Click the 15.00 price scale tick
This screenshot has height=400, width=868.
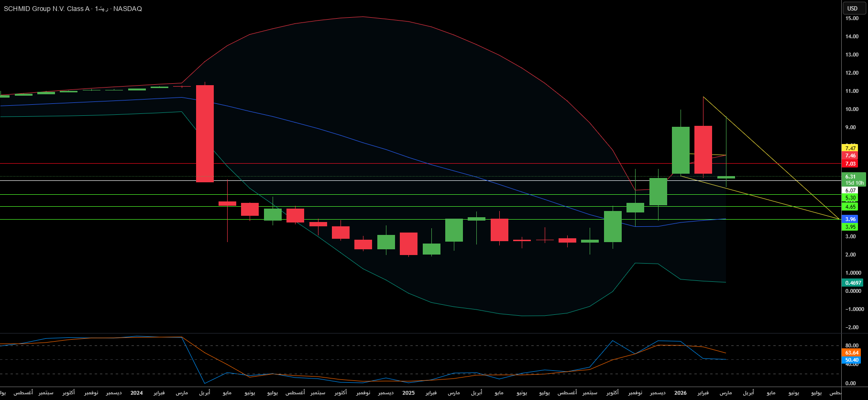852,18
